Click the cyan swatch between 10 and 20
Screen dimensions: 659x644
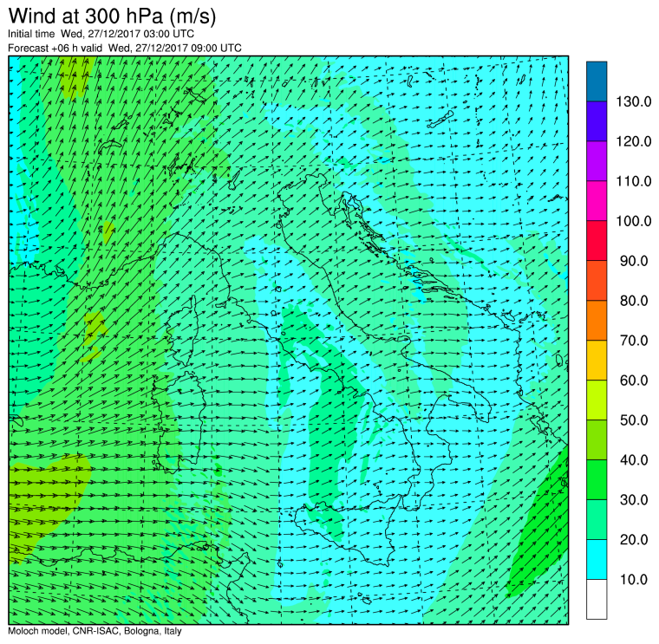(597, 560)
